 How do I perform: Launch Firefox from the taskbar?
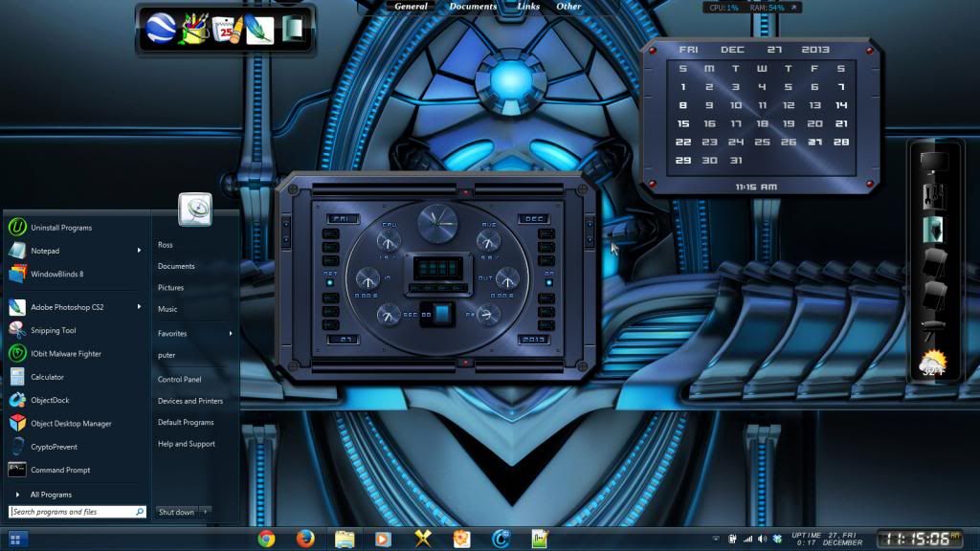[305, 539]
